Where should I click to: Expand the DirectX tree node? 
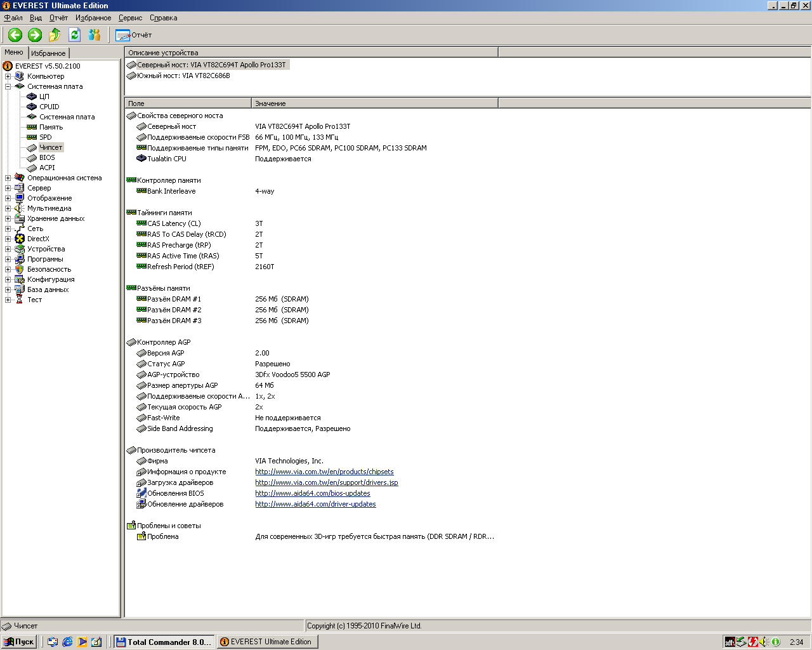click(x=8, y=239)
